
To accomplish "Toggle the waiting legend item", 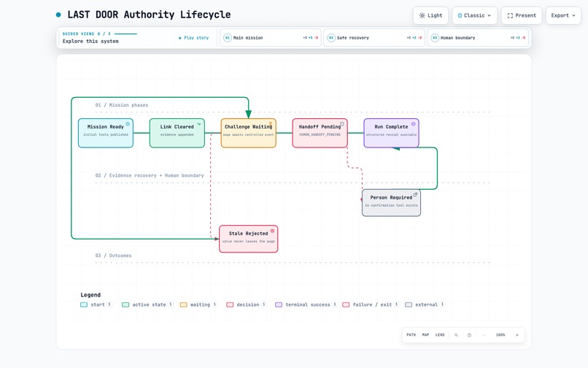I will click(x=198, y=304).
